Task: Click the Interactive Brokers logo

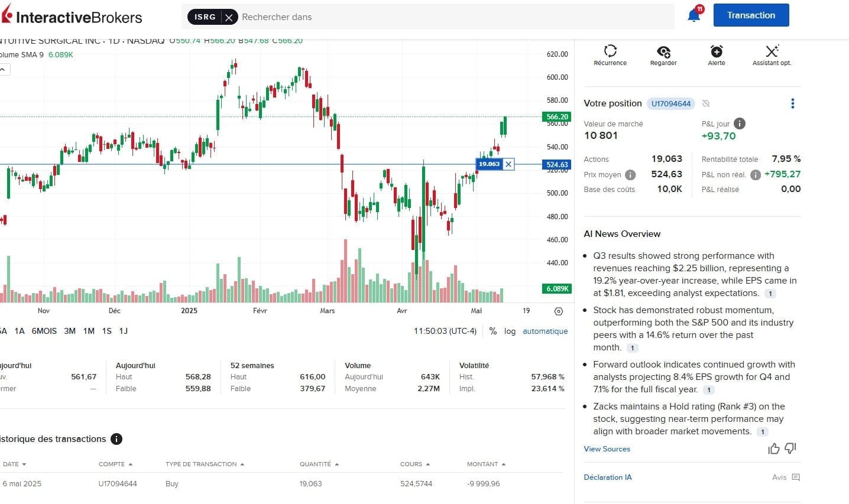Action: tap(72, 16)
